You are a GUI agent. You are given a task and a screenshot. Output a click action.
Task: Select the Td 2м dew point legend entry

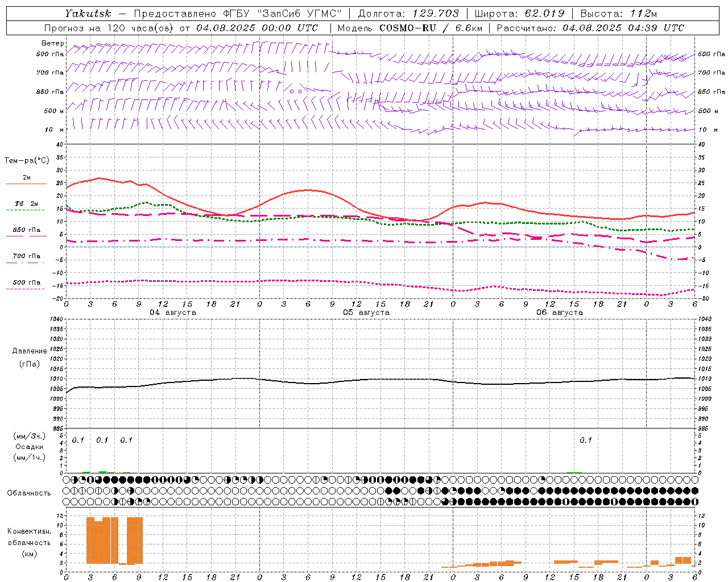[26, 205]
